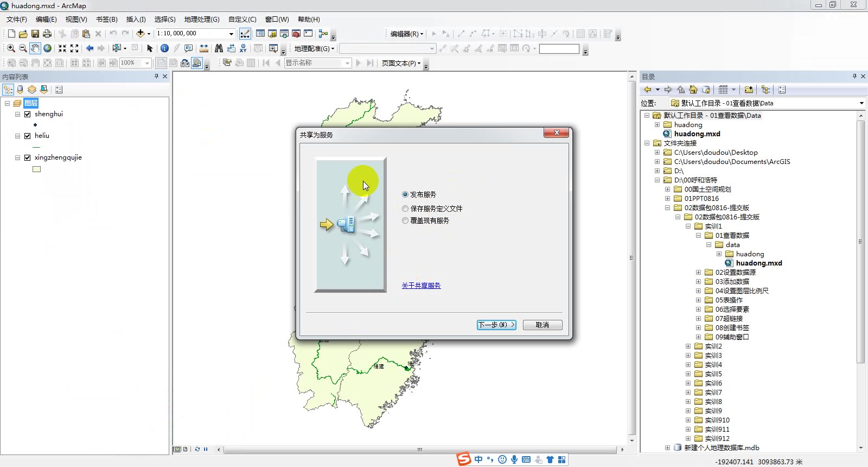The width and height of the screenshot is (868, 467).
Task: Open the 自定义(C) menu
Action: (x=242, y=19)
